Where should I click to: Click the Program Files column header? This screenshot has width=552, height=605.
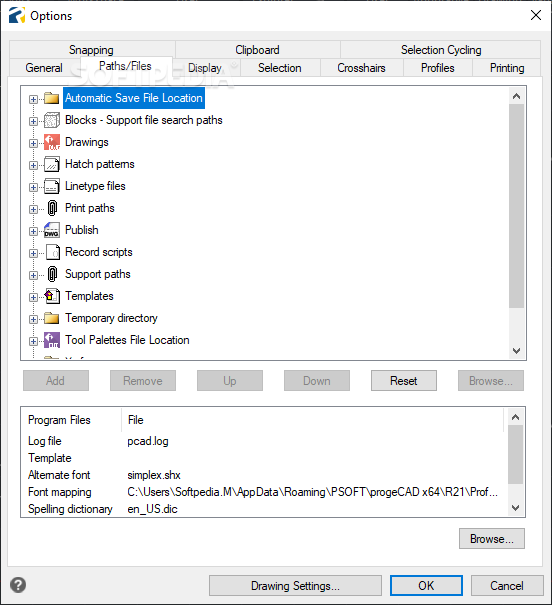[x=72, y=420]
